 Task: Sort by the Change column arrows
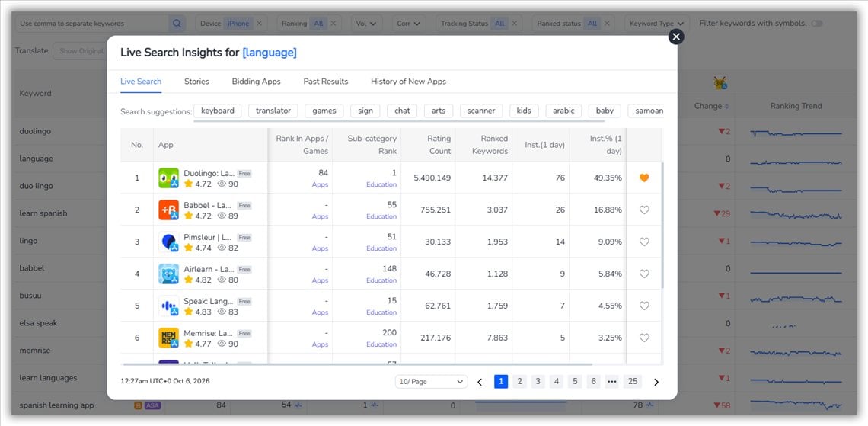click(727, 107)
